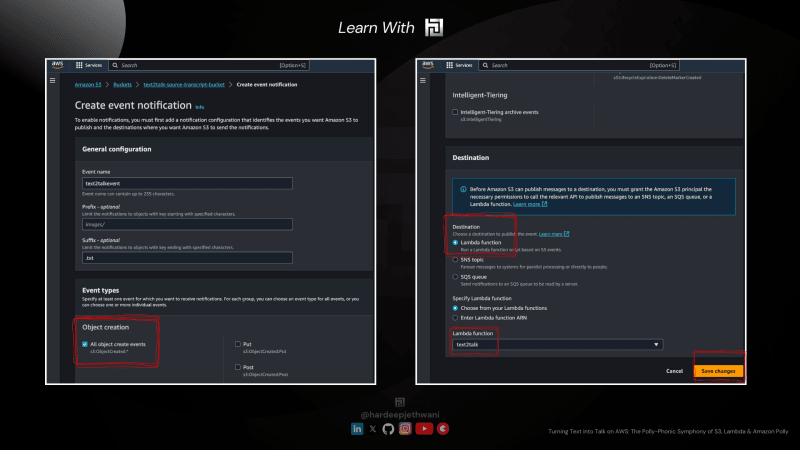Click the Save changes button
This screenshot has width=800, height=450.
coord(718,371)
